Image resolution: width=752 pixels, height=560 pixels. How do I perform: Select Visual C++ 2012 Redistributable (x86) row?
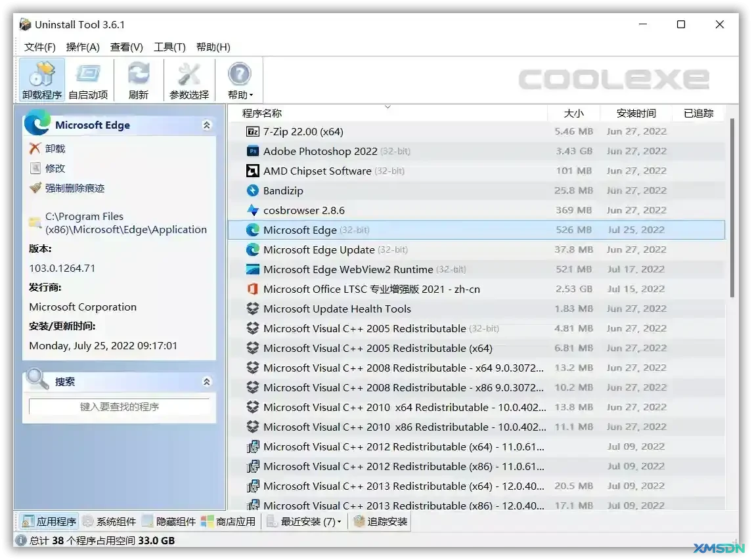[x=477, y=465]
